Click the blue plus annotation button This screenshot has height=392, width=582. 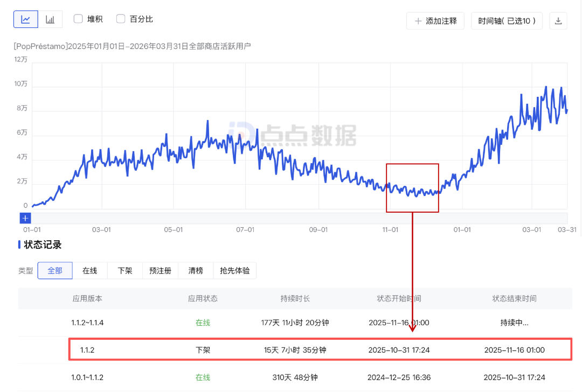(x=25, y=218)
